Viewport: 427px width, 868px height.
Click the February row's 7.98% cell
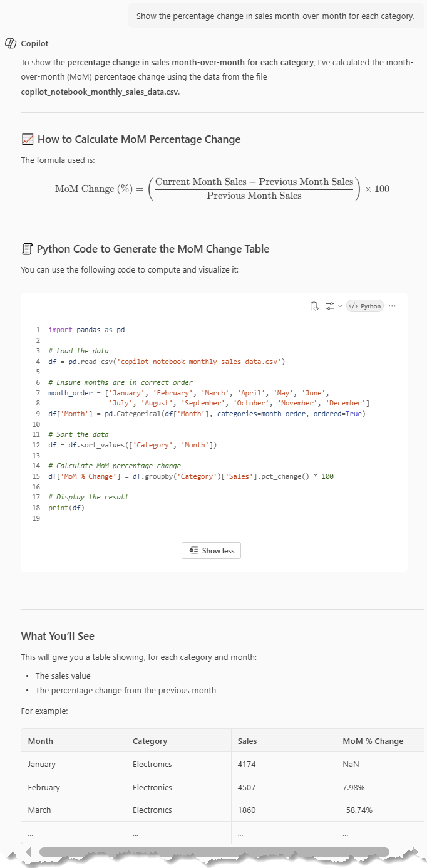356,787
